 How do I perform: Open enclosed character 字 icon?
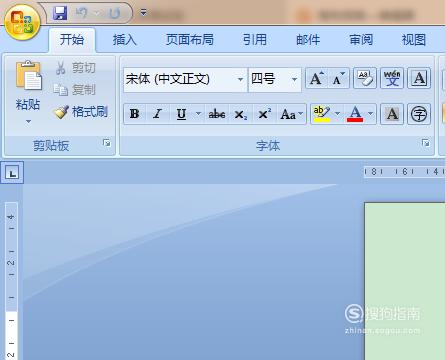[419, 114]
